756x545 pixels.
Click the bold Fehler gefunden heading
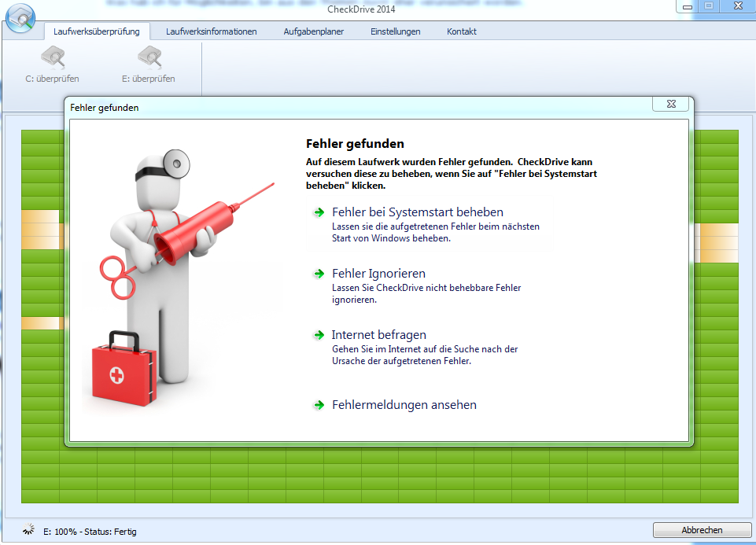click(x=355, y=144)
